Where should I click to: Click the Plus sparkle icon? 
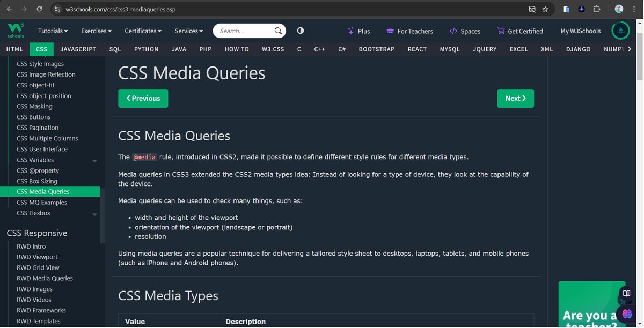350,31
